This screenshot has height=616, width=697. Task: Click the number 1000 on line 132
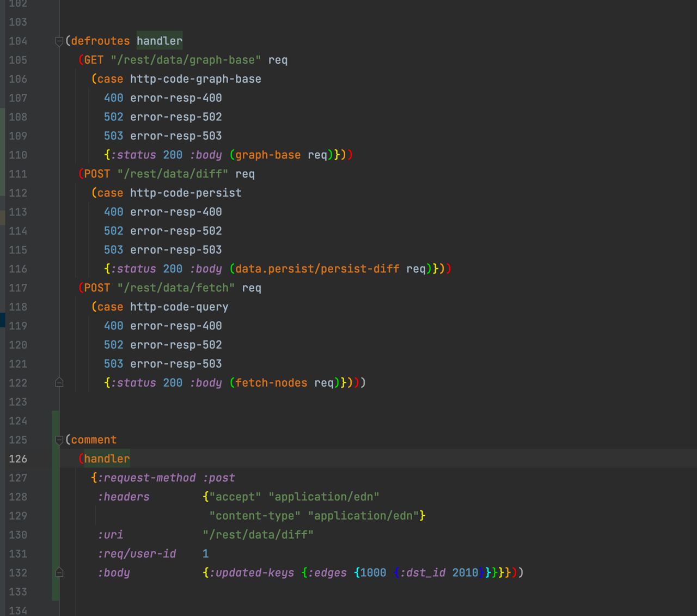[373, 573]
